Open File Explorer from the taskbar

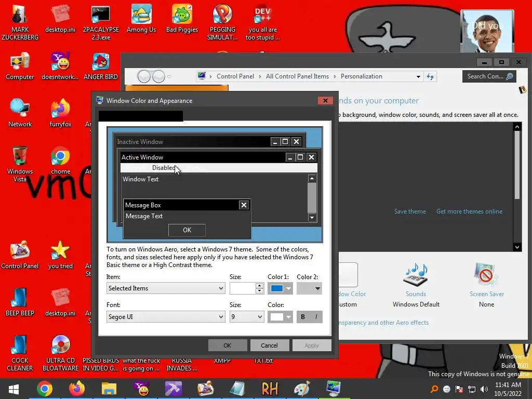coord(109,389)
